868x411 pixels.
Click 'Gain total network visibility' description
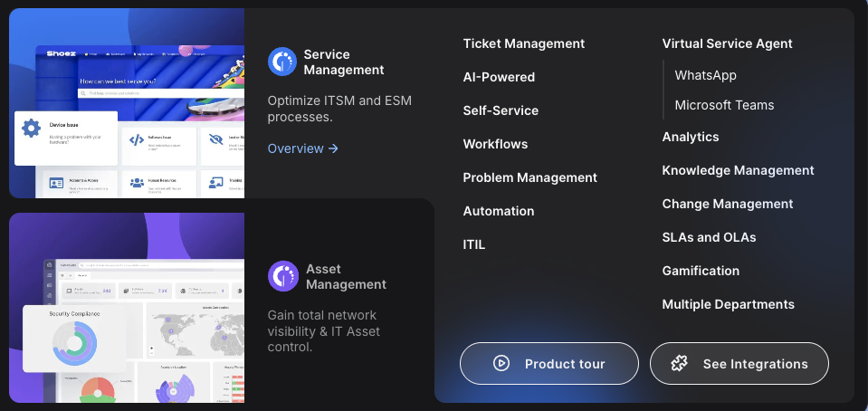tap(324, 331)
